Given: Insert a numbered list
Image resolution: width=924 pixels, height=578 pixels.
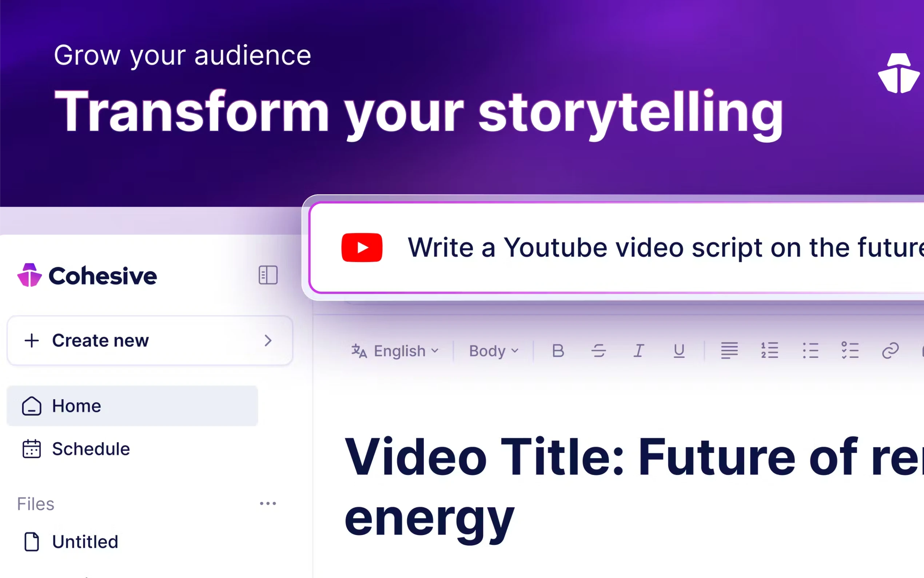Looking at the screenshot, I should point(770,351).
